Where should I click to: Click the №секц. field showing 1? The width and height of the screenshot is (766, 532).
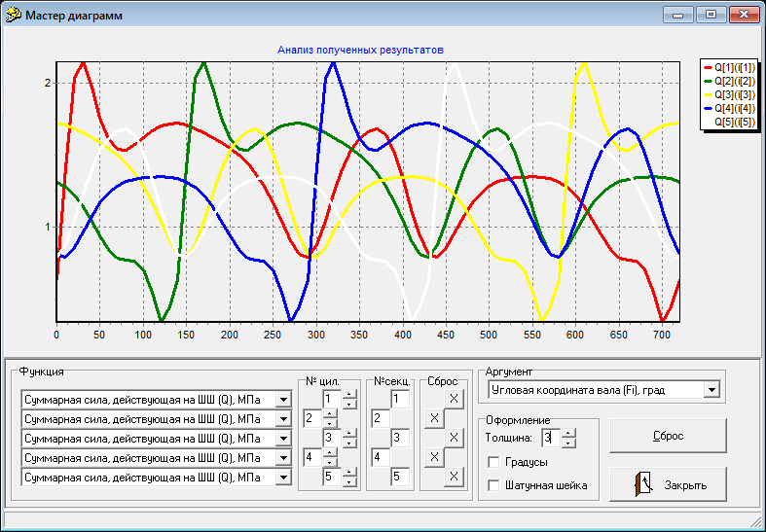click(400, 399)
